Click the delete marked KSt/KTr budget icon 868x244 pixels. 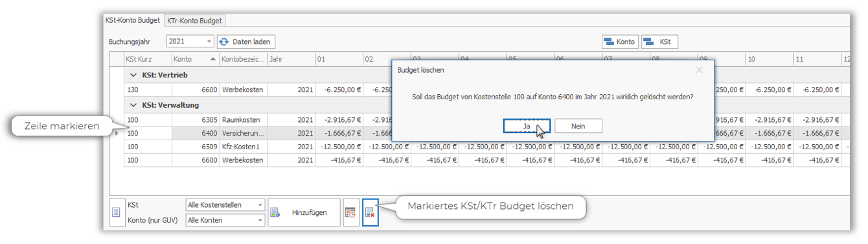point(370,212)
